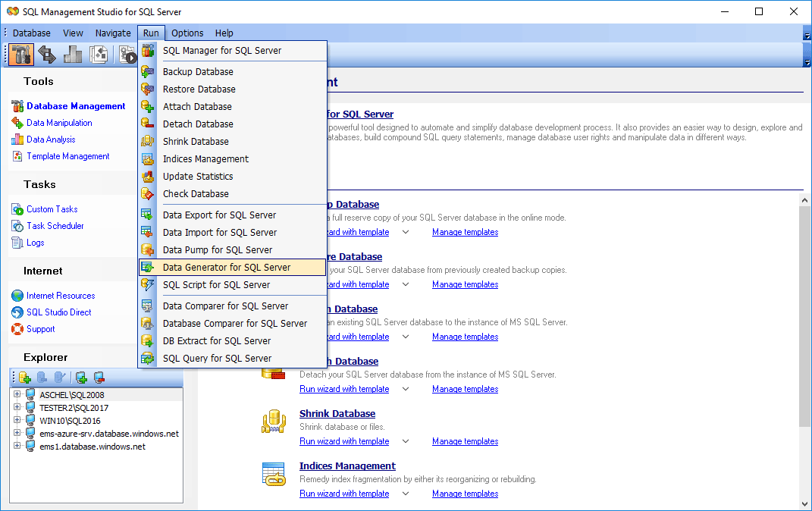Expand the ems1.database.windows.net node
This screenshot has width=812, height=511.
tap(17, 446)
